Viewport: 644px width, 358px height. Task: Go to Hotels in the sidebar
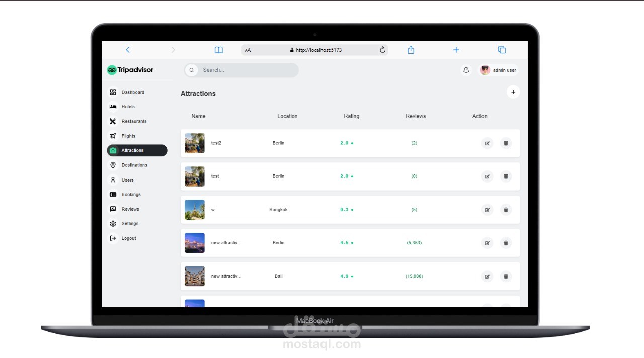tap(137, 107)
